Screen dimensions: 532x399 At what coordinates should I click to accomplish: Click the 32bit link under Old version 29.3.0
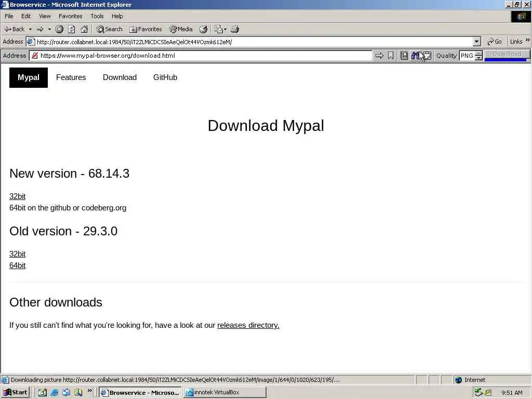(x=17, y=254)
